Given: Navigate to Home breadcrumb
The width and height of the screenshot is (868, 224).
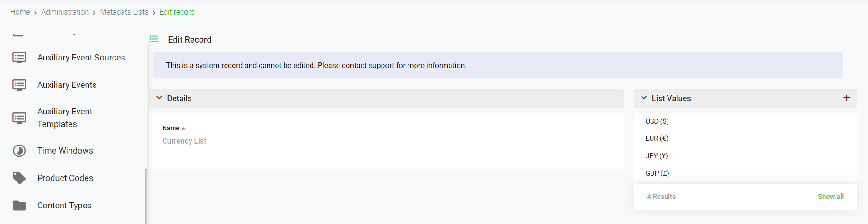Looking at the screenshot, I should [x=20, y=12].
